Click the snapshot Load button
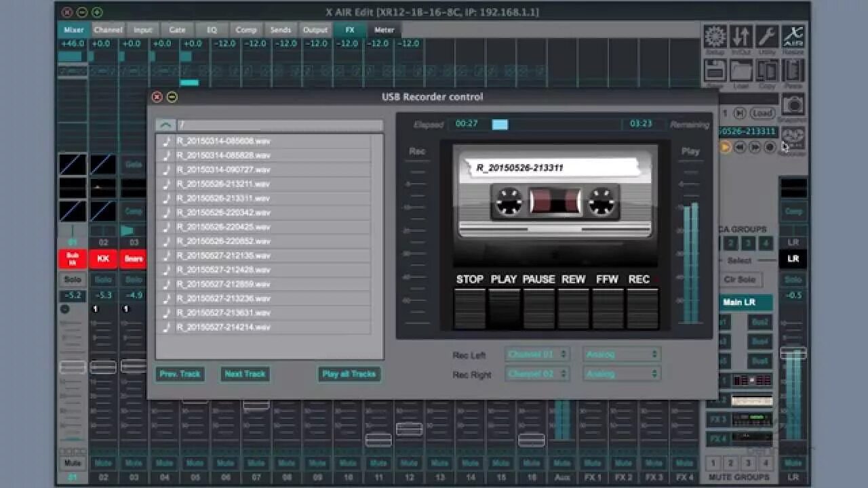This screenshot has width=868, height=488. coord(762,113)
